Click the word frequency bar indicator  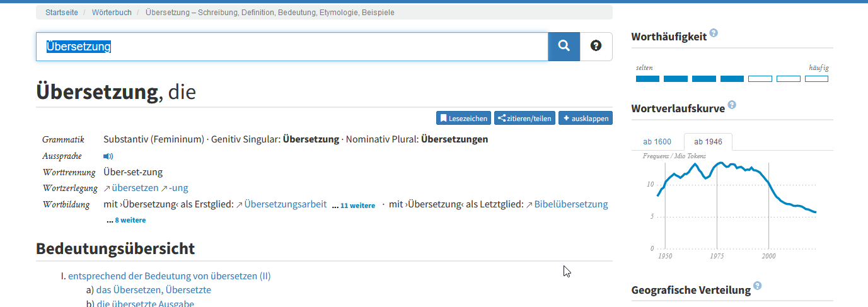(x=732, y=79)
